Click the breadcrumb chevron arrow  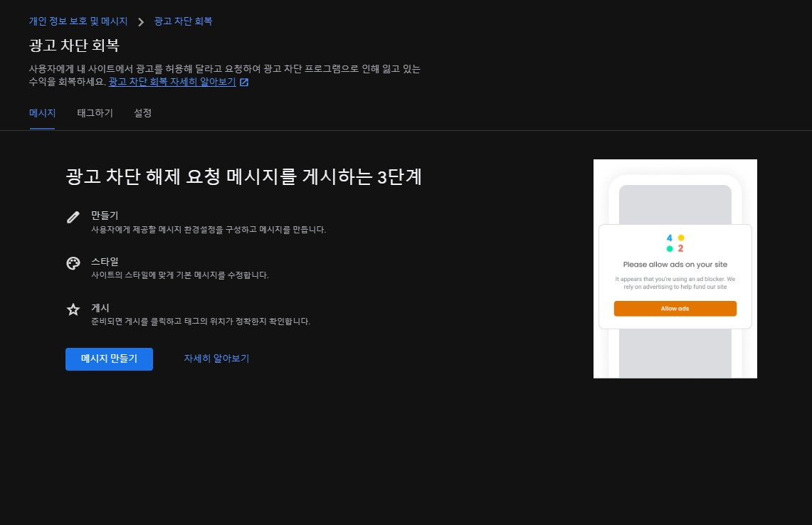point(140,22)
